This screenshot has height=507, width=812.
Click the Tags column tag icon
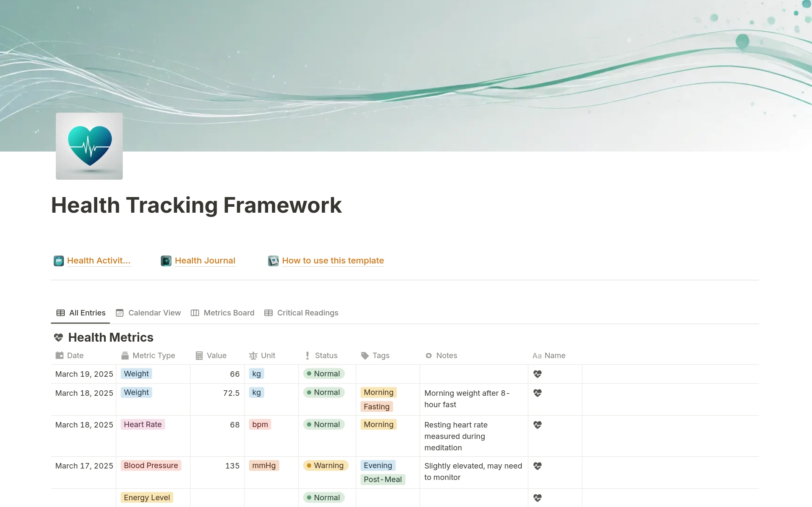click(x=365, y=356)
